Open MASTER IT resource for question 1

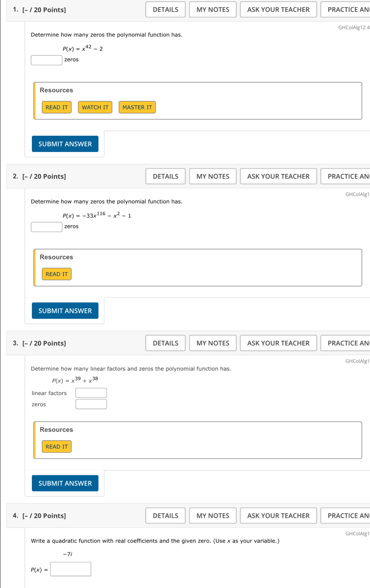137,107
